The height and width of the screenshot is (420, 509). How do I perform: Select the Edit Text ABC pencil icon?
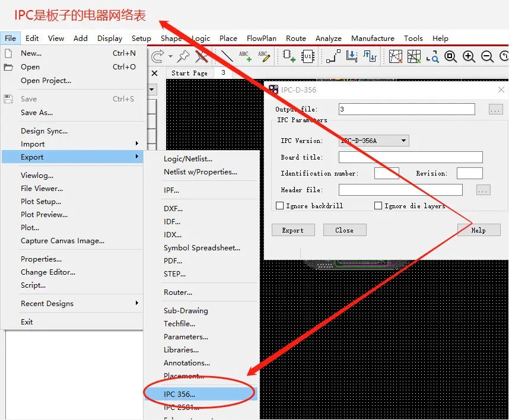[x=263, y=56]
